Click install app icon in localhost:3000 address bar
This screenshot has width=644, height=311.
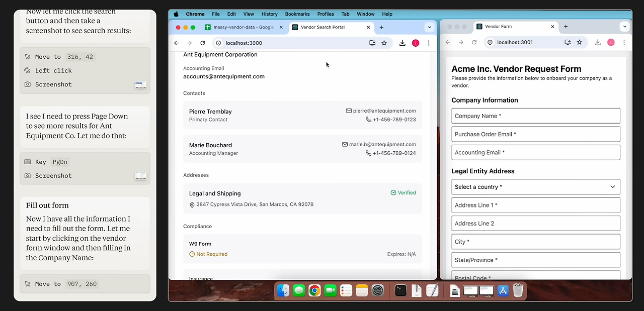click(x=372, y=43)
